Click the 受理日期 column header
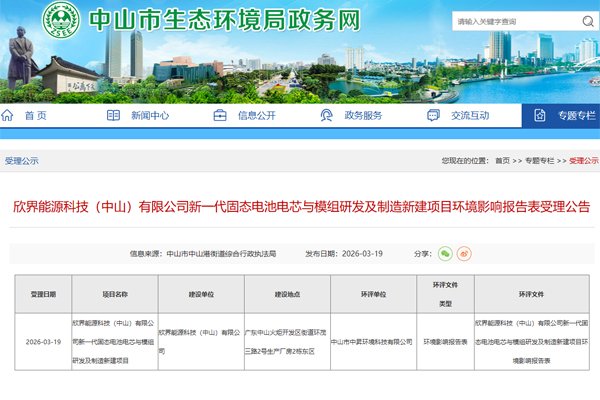The image size is (600, 400). (43, 294)
